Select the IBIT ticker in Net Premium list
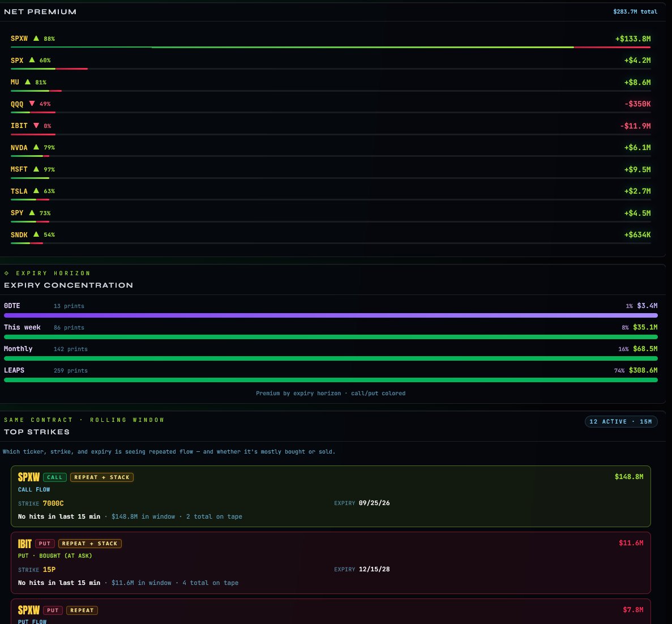 [19, 126]
